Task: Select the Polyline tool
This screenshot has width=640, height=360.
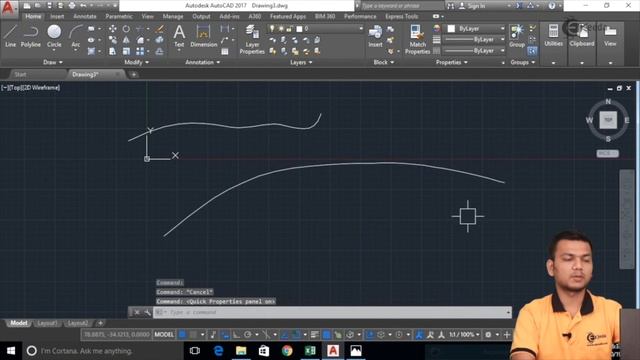Action: click(x=31, y=36)
